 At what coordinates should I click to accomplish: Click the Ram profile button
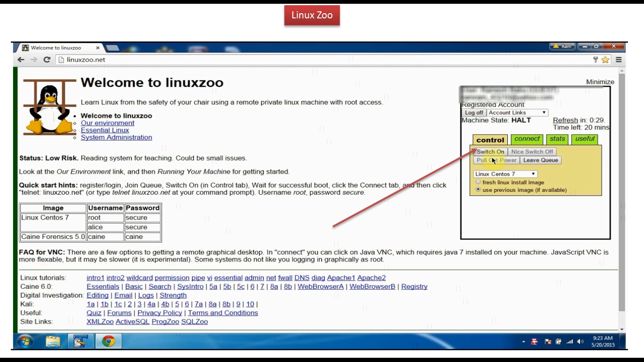pos(562,47)
